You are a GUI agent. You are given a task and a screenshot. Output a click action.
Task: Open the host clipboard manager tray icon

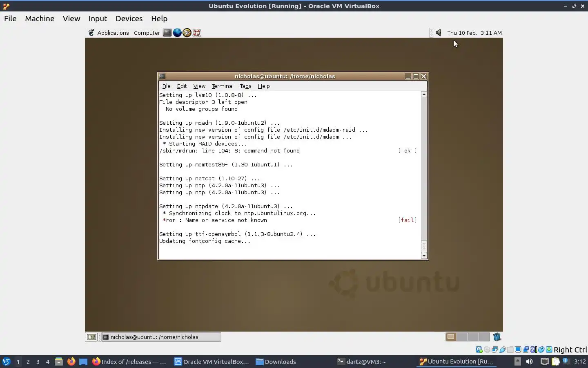[555, 361]
